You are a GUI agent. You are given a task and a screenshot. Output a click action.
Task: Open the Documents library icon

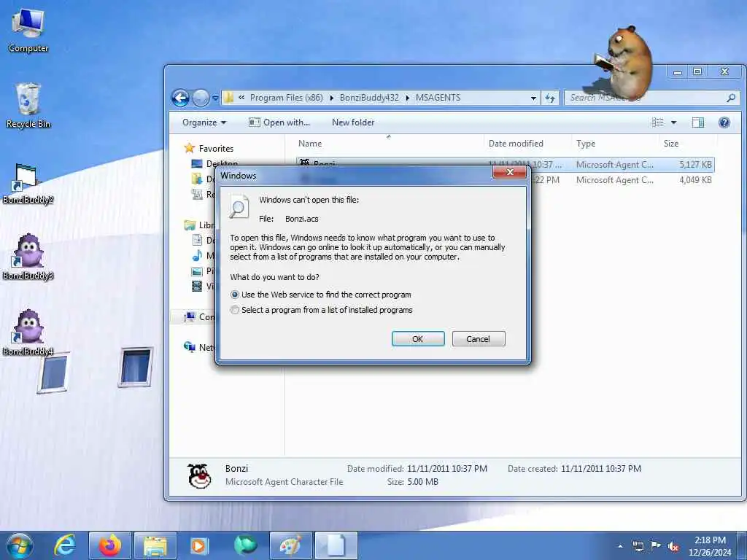tap(197, 240)
